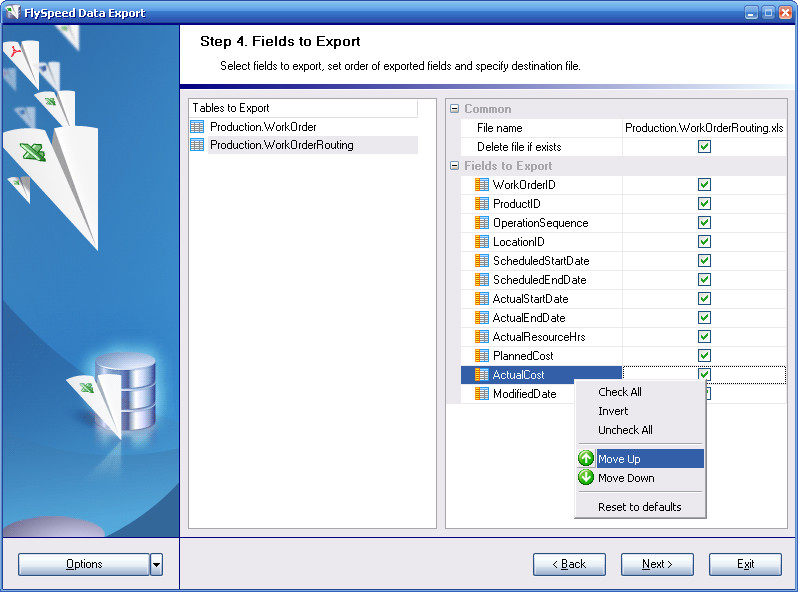The height and width of the screenshot is (592, 798).
Task: Click the ActualEndDate field icon
Action: point(481,318)
